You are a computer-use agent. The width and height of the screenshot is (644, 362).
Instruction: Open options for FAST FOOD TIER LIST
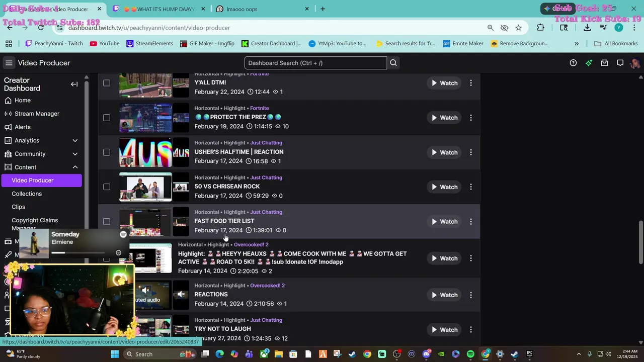pyautogui.click(x=471, y=222)
